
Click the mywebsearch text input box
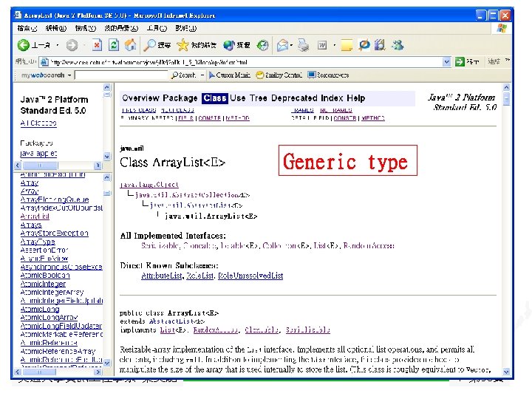click(x=121, y=75)
